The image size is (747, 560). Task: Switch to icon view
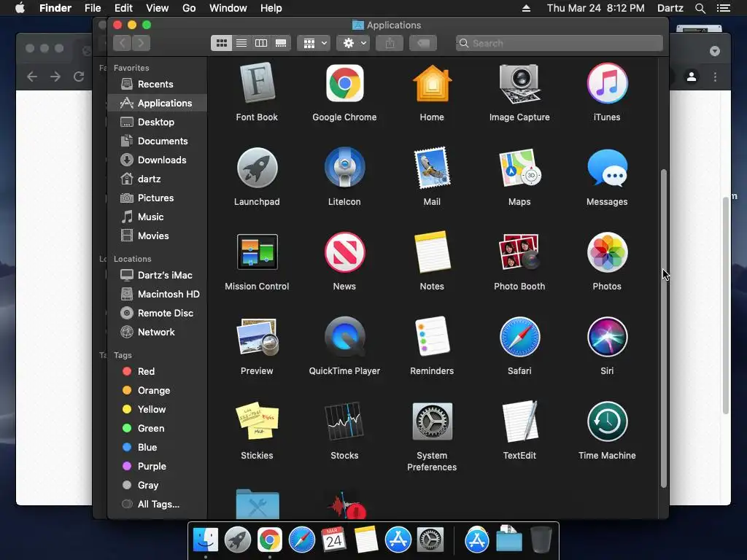222,43
